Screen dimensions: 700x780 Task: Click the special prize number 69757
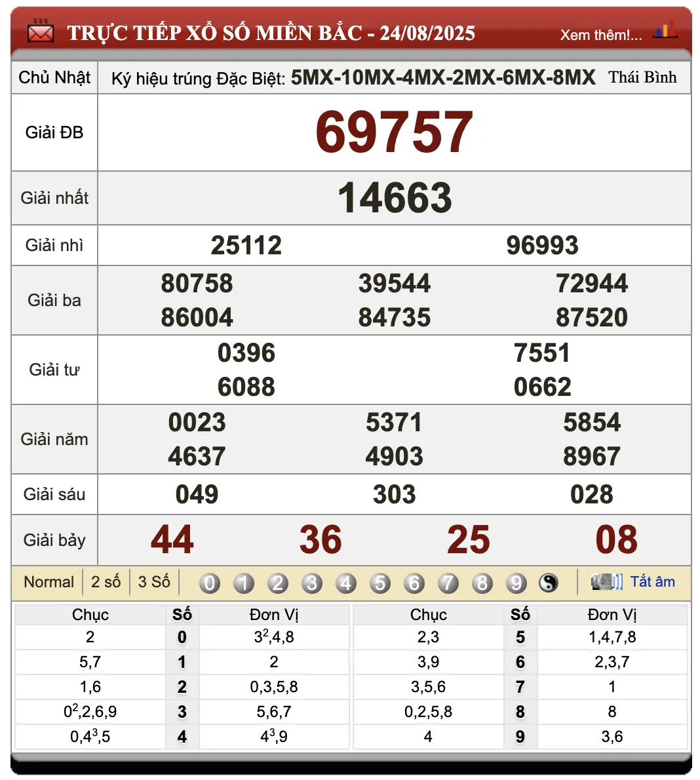[394, 132]
